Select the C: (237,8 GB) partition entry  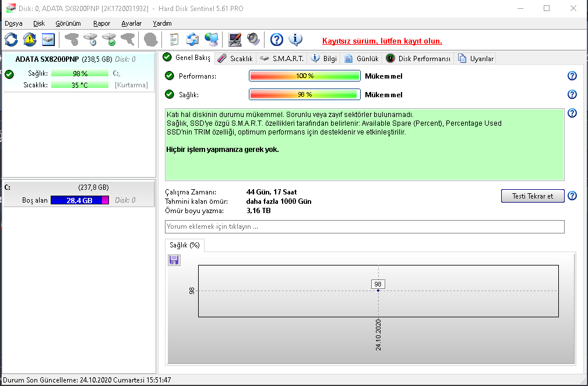79,193
